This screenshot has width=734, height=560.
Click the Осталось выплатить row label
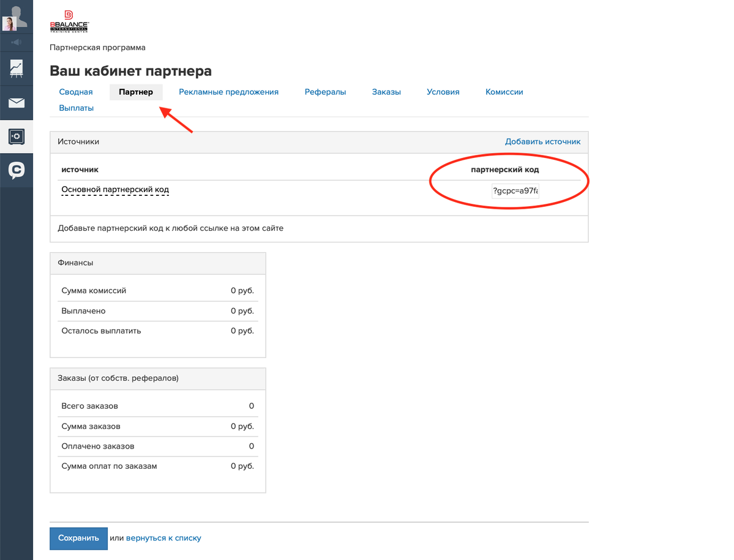[101, 330]
